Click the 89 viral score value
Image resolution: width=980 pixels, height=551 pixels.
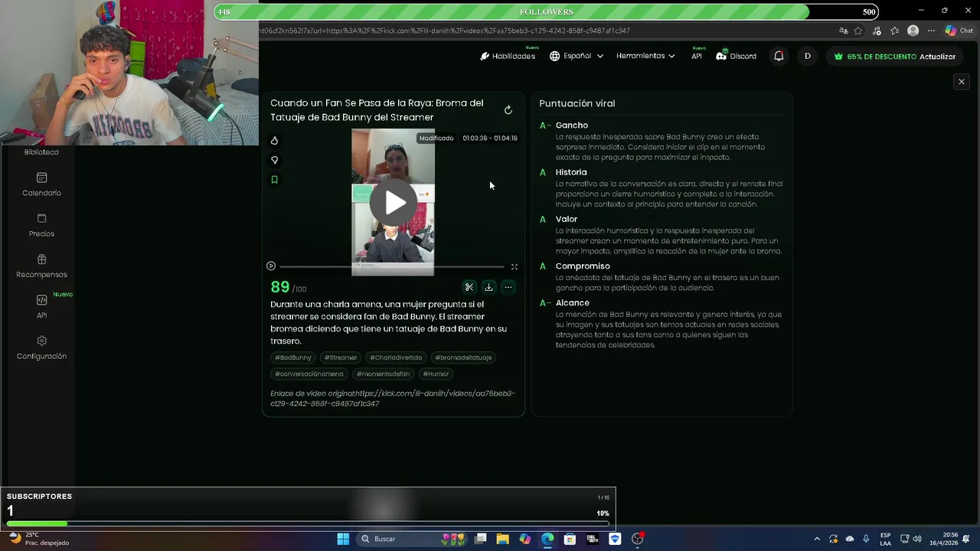pyautogui.click(x=280, y=287)
